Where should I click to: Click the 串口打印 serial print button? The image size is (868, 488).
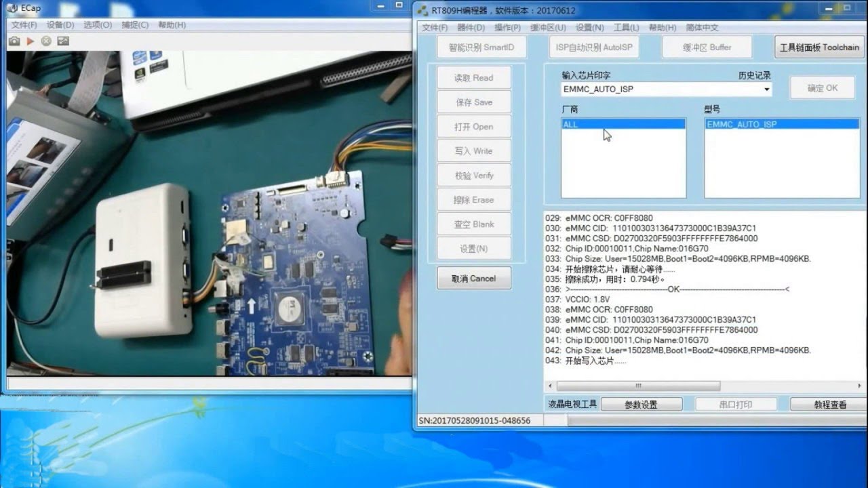click(x=736, y=405)
